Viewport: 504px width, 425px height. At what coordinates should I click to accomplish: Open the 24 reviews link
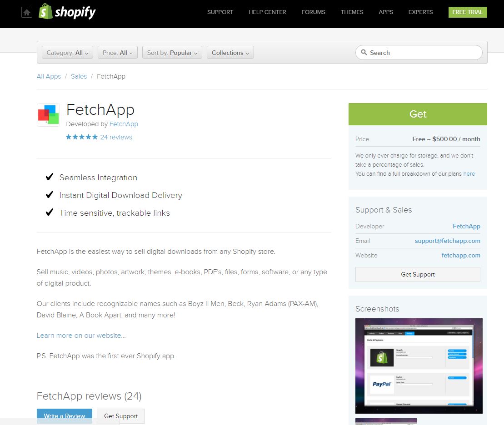[x=116, y=137]
